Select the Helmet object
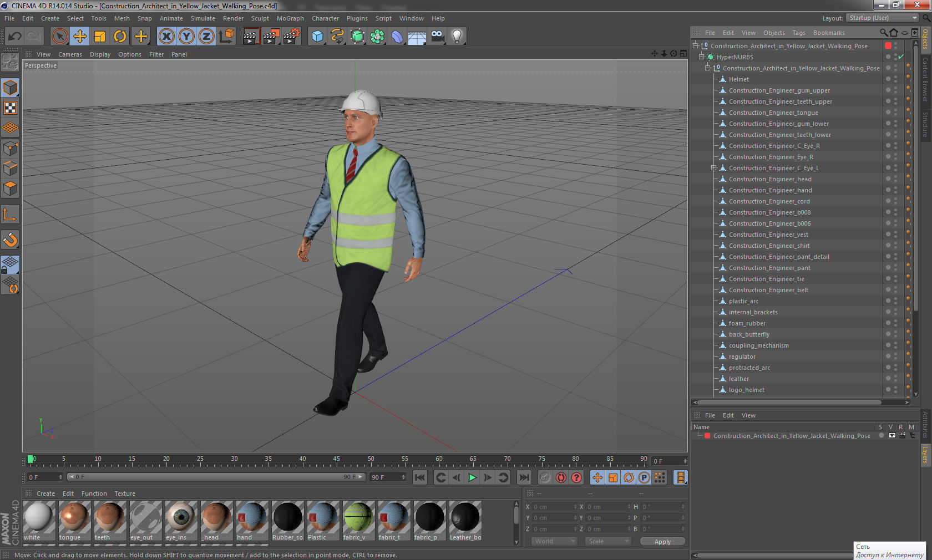Screen dimensions: 932x560 click(738, 79)
